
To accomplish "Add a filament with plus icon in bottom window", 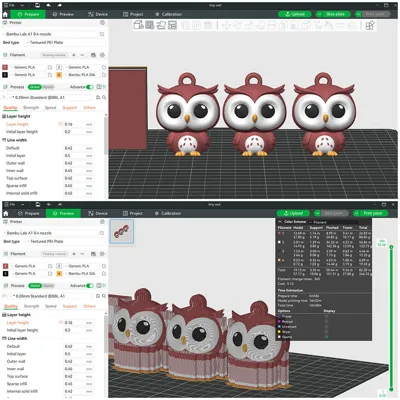I will click(74, 254).
